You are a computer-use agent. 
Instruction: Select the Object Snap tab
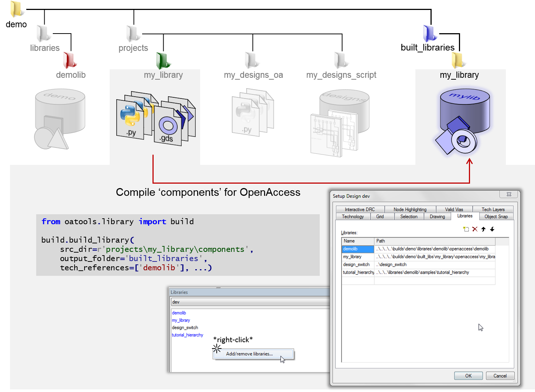tap(496, 217)
